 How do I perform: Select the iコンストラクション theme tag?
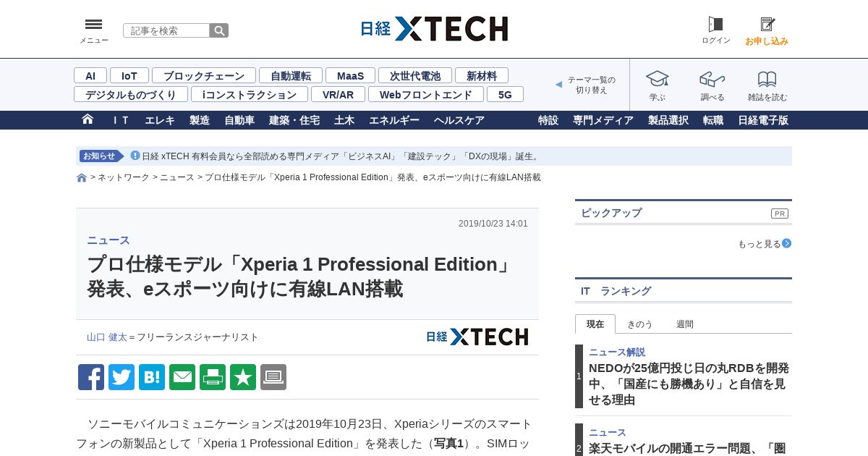[x=250, y=94]
